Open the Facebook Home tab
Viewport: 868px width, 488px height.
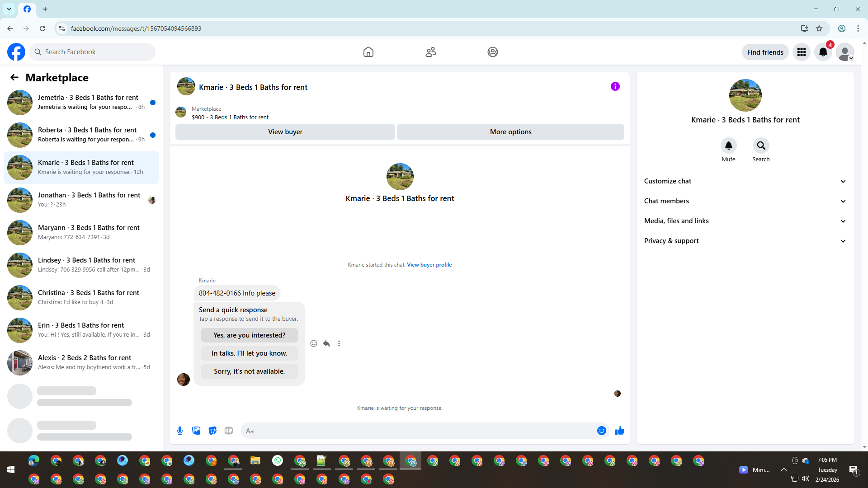(x=368, y=52)
